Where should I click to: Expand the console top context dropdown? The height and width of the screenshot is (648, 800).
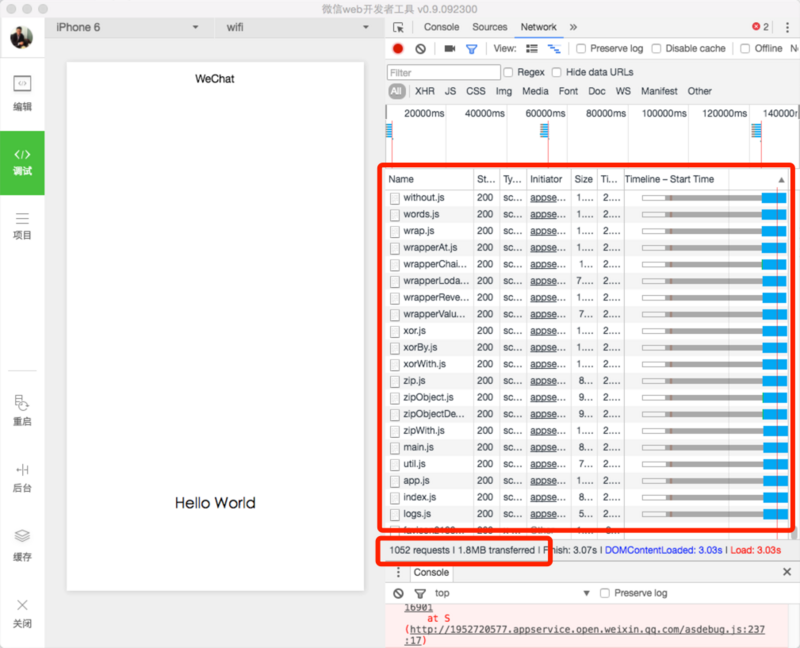tap(510, 593)
